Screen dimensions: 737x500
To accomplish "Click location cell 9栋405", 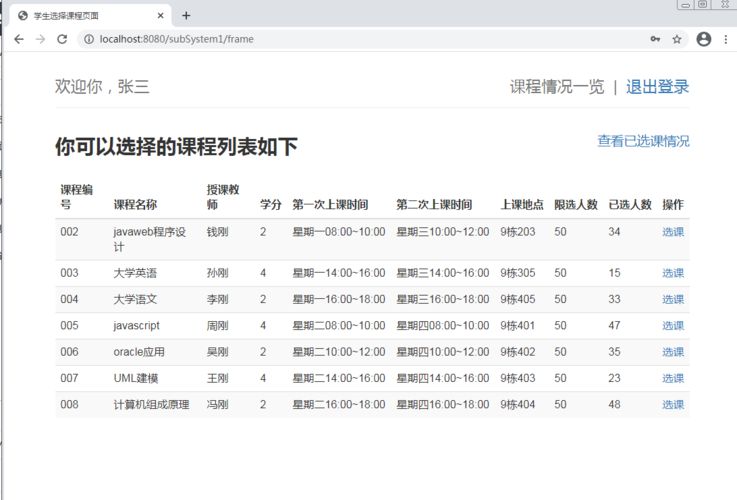I will tap(517, 299).
